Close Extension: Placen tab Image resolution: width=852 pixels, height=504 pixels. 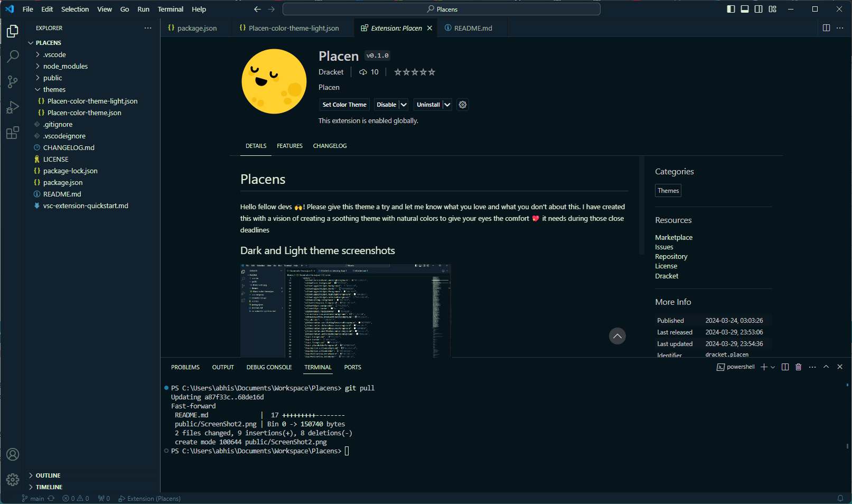click(x=429, y=28)
